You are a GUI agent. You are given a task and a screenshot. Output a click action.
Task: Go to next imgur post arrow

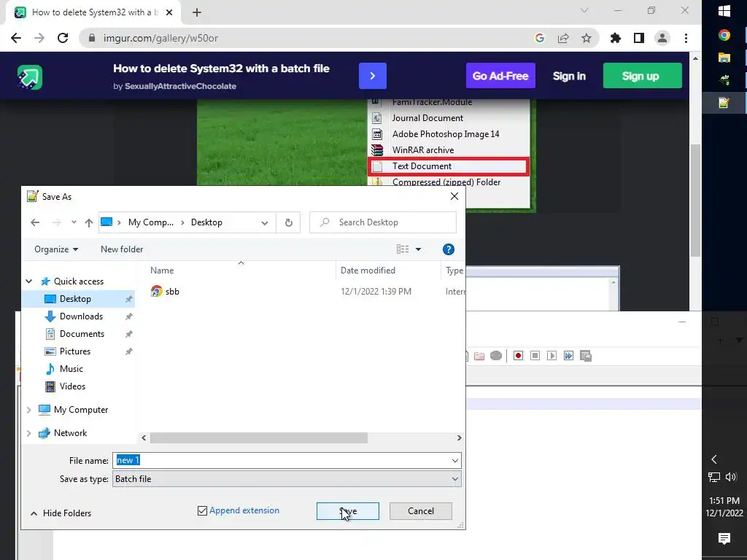click(x=373, y=76)
